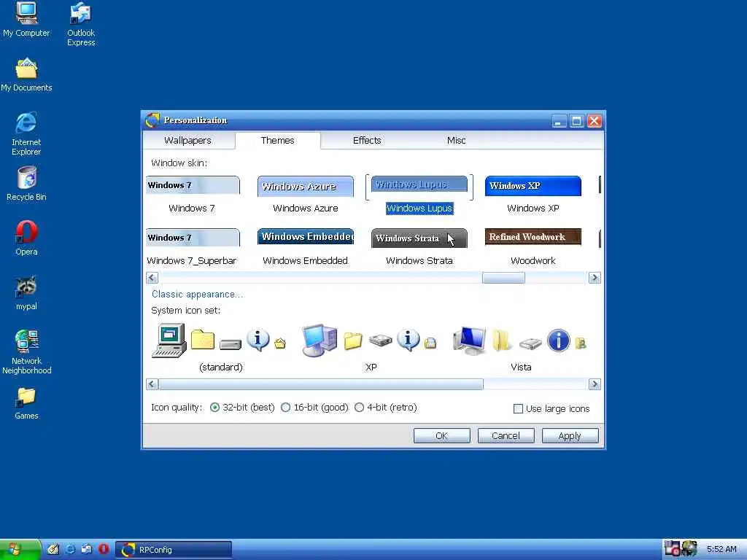Click the 5:52 AM taskbar clock
The image size is (747, 560).
coord(721,549)
